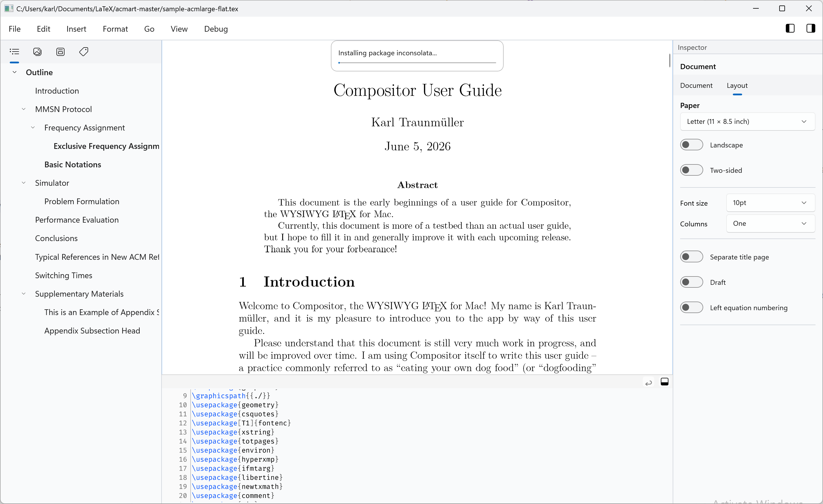The image size is (823, 504).
Task: Turn on Draft mode switch
Action: (691, 282)
